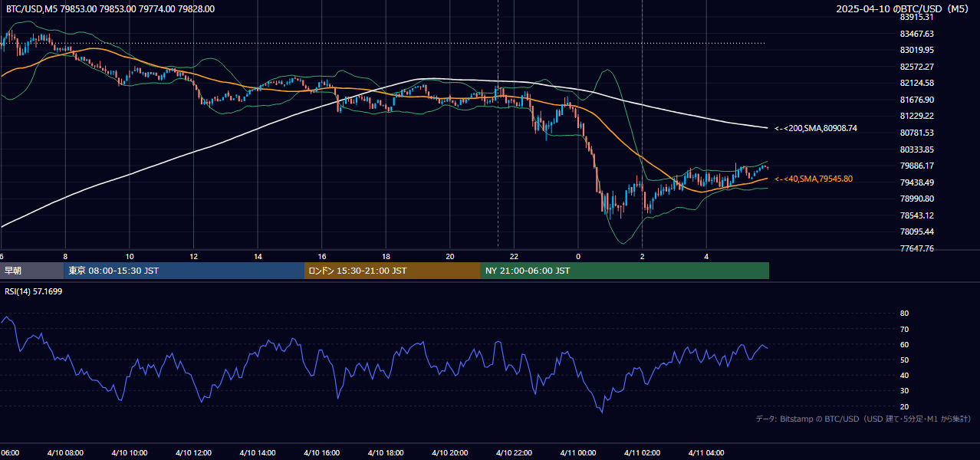Viewport: 980px width, 460px height.
Task: Click the RSI scale value 40
Action: pyautogui.click(x=904, y=375)
